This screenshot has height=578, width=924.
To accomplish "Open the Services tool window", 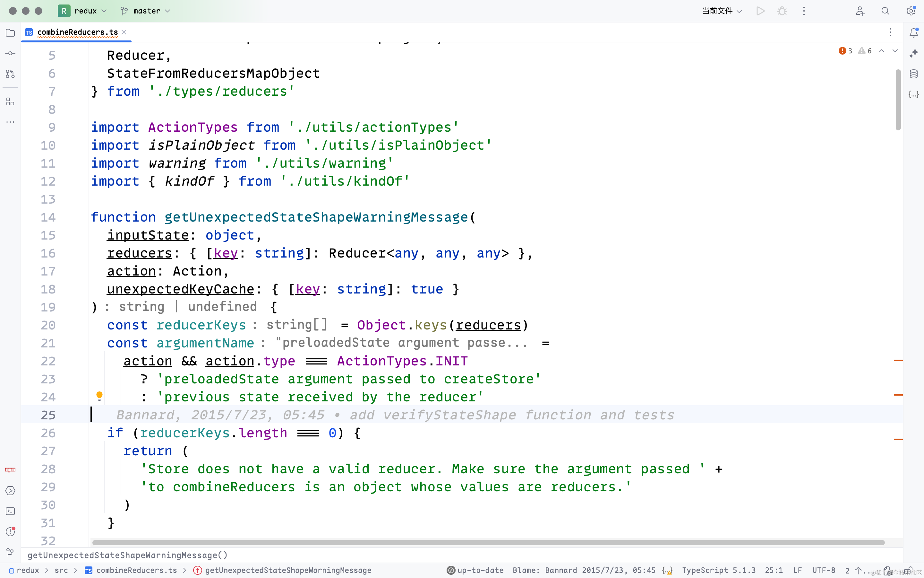I will (10, 490).
